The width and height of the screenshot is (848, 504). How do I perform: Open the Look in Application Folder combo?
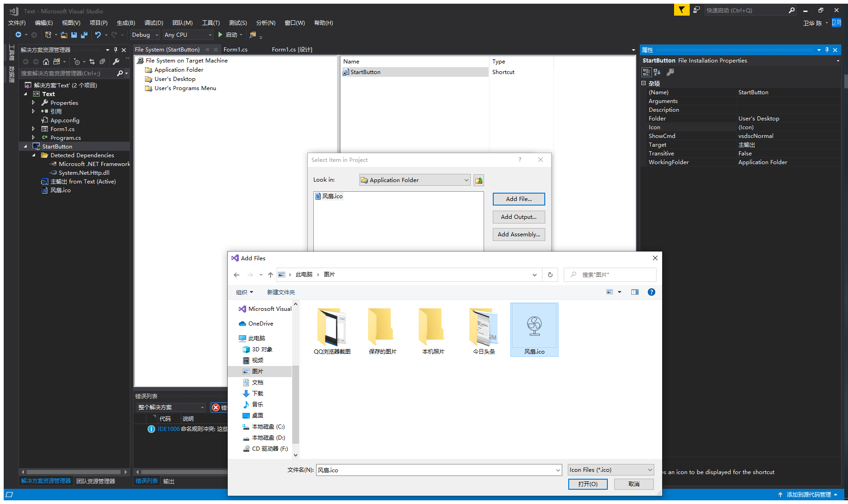pyautogui.click(x=415, y=180)
